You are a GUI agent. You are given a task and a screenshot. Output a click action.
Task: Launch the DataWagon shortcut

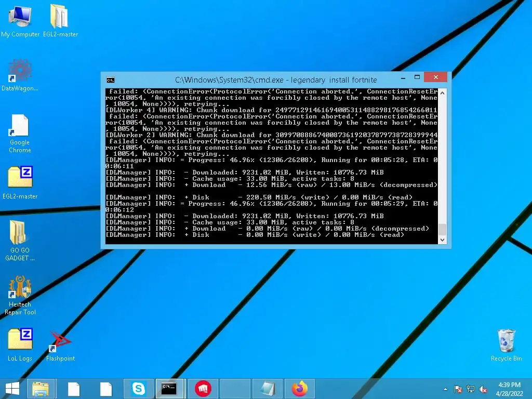pos(20,75)
